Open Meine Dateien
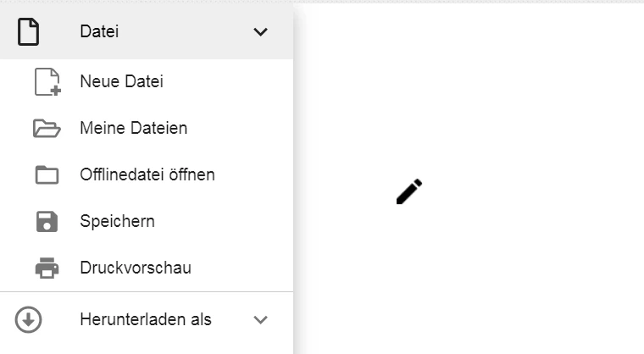Viewport: 644px width, 354px height. [x=133, y=129]
